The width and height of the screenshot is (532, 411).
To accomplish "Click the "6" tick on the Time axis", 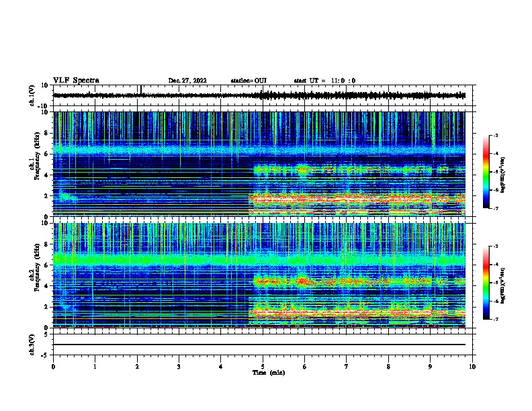I will point(304,367).
